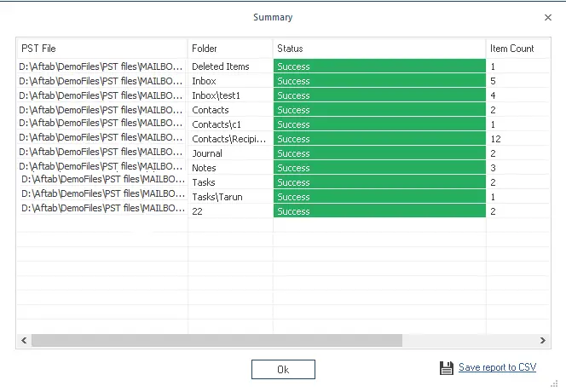This screenshot has height=392, width=566.
Task: Sort by the Item Count column header
Action: 518,49
